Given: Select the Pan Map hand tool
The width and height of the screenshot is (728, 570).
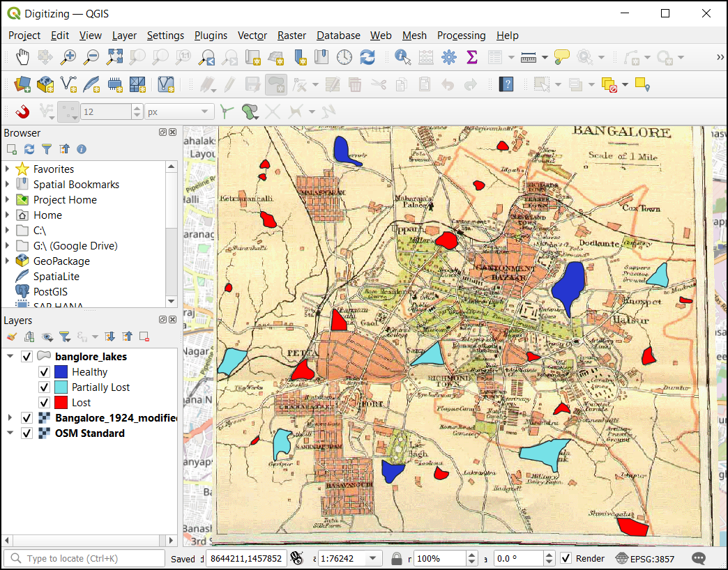Looking at the screenshot, I should [x=22, y=58].
